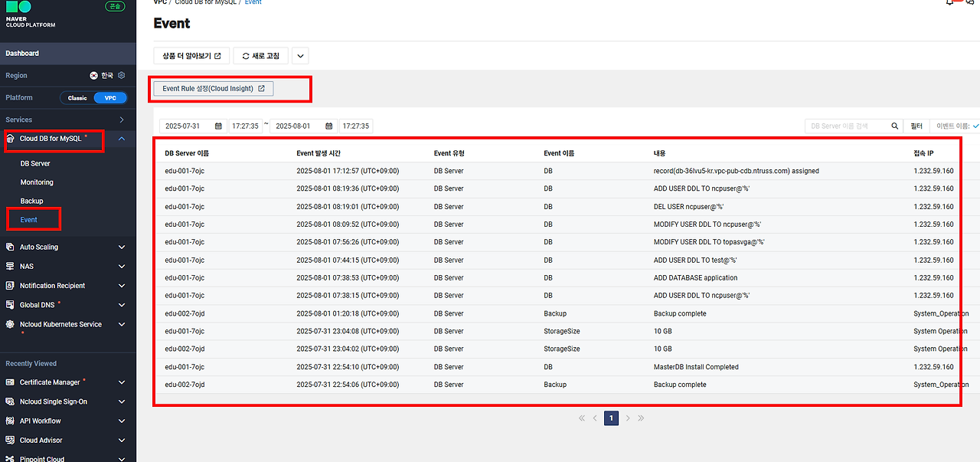Click the Auto Scaling sidebar icon
Viewport: 980px width, 462px height.
10,247
